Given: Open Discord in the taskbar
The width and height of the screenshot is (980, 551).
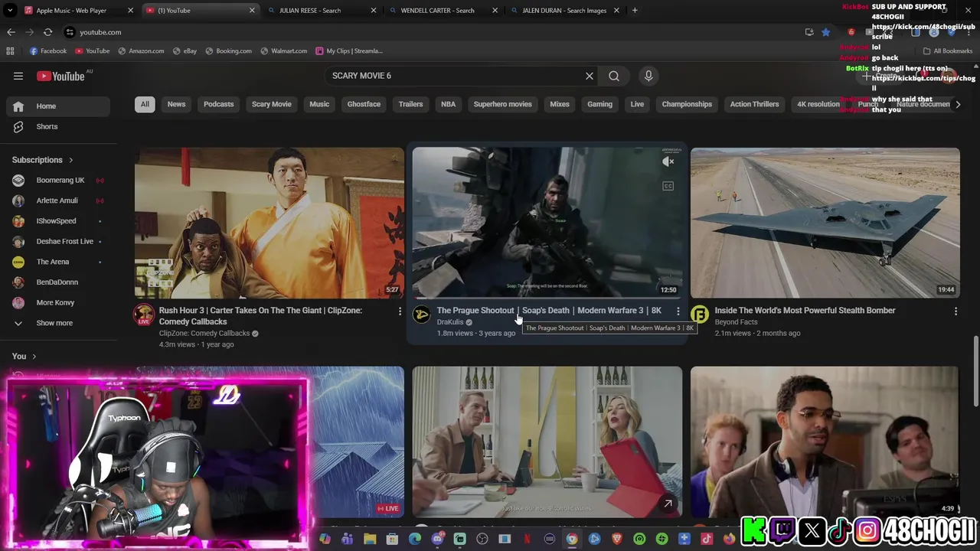Looking at the screenshot, I should (x=437, y=540).
